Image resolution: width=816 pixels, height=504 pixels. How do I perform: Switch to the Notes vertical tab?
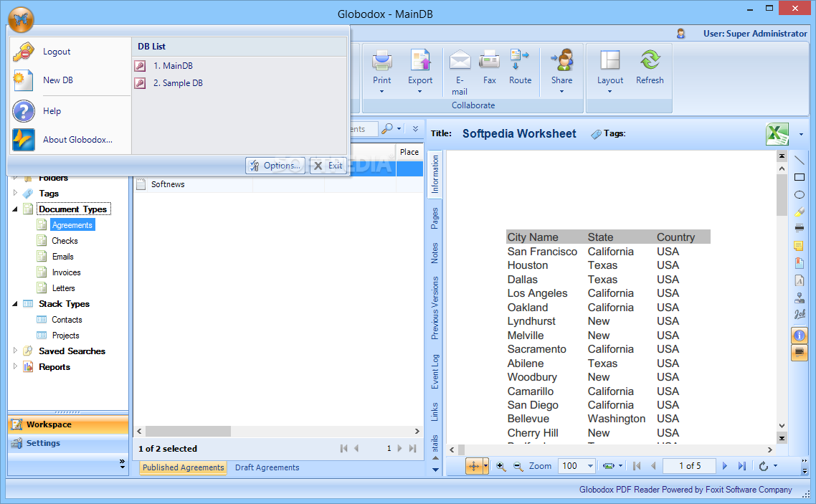coord(435,253)
